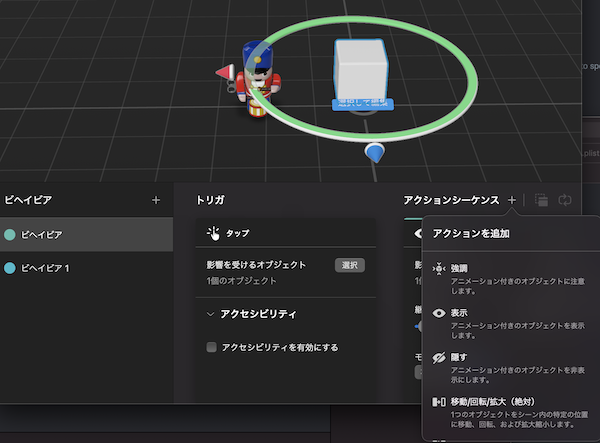Click the emphasize icon next to 強調

pyautogui.click(x=439, y=269)
